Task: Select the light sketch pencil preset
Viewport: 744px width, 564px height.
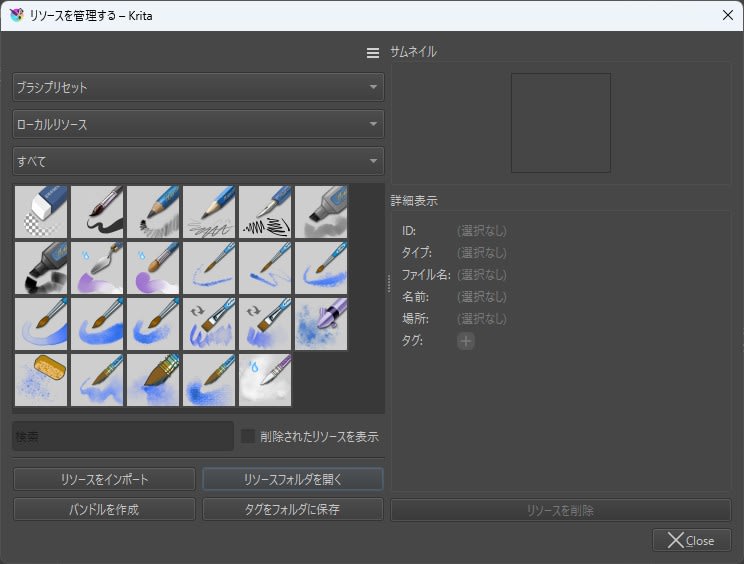Action: 209,212
